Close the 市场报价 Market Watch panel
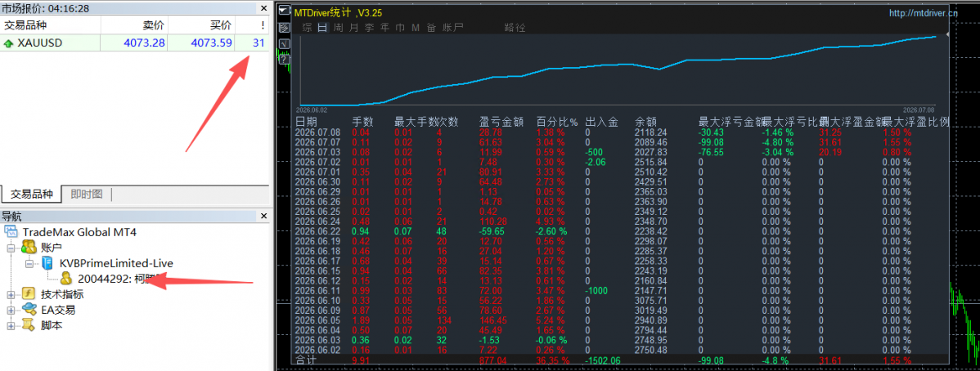Screen dimensions: 980x371 click(263, 8)
